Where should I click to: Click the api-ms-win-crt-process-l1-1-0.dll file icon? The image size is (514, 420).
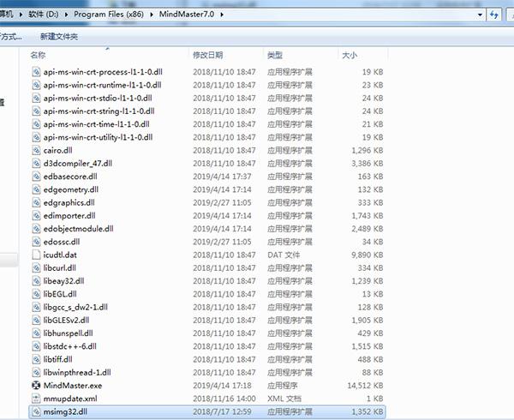click(x=36, y=72)
